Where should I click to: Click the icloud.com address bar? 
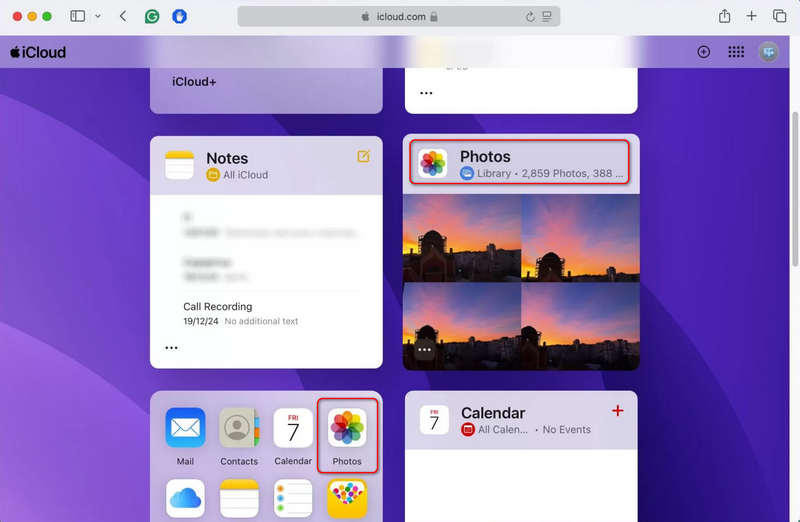coord(398,16)
